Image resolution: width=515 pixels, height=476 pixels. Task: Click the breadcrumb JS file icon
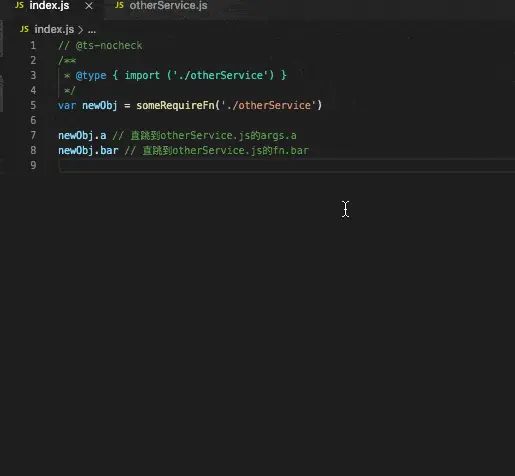pyautogui.click(x=24, y=29)
